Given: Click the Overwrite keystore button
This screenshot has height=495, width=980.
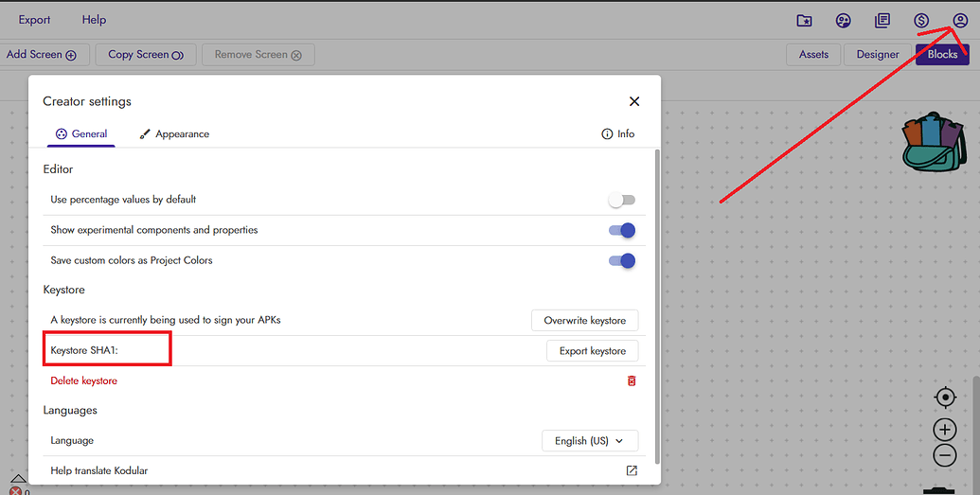Looking at the screenshot, I should pyautogui.click(x=584, y=321).
